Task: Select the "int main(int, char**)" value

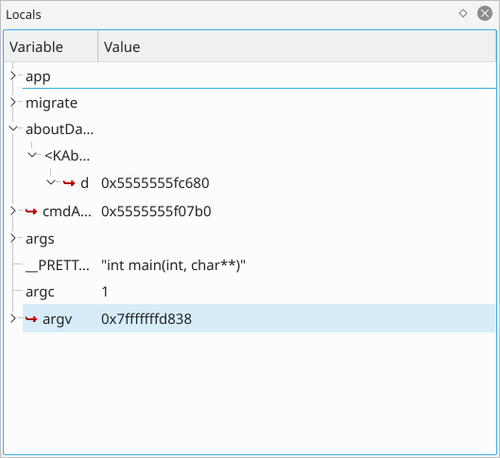Action: [173, 265]
